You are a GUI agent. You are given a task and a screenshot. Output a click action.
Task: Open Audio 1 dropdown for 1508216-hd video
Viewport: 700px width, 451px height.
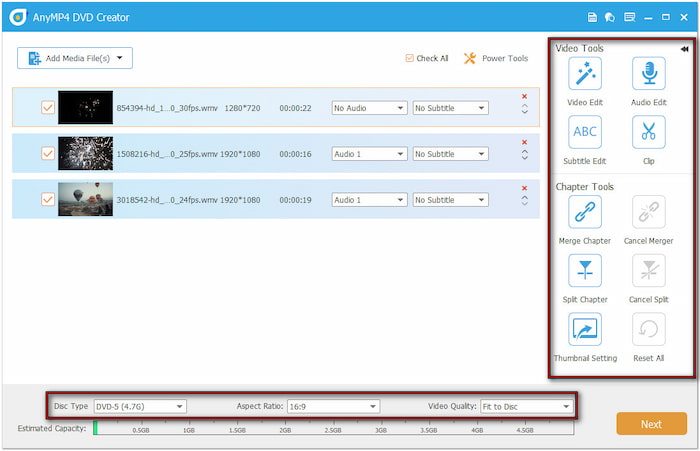point(369,154)
